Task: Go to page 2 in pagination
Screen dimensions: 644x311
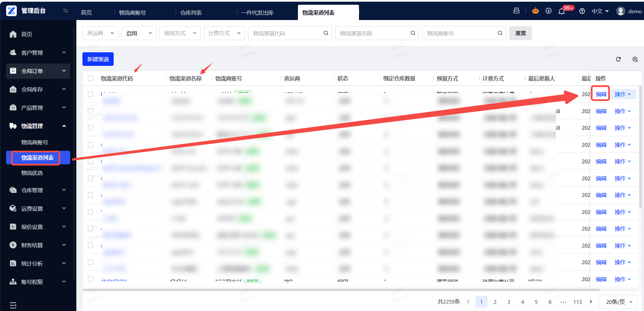Action: [495, 302]
